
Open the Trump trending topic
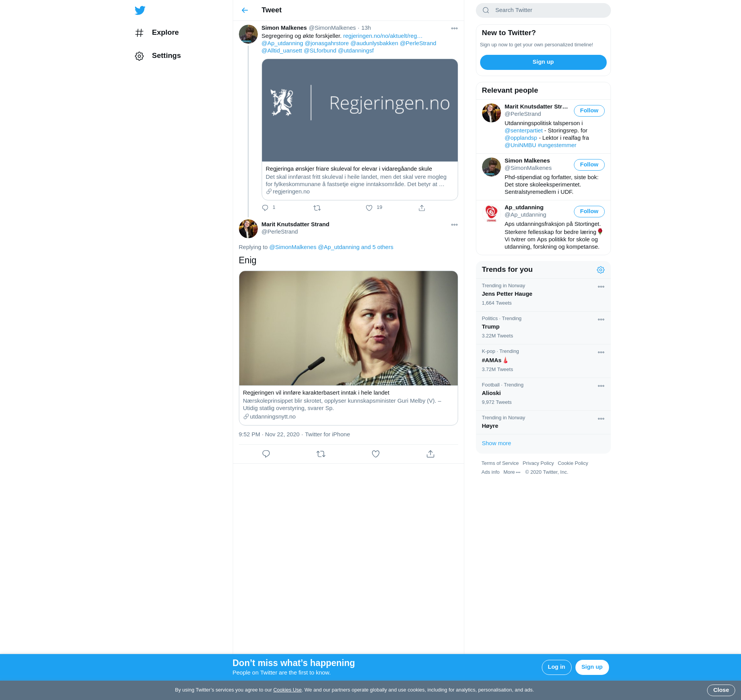point(543,328)
